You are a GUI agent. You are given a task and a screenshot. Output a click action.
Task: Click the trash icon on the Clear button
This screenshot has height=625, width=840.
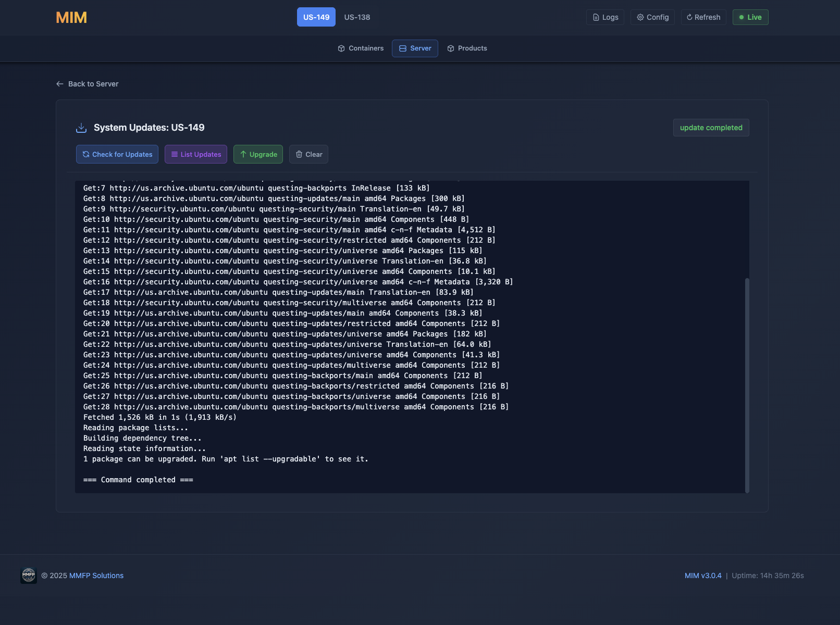pyautogui.click(x=300, y=154)
